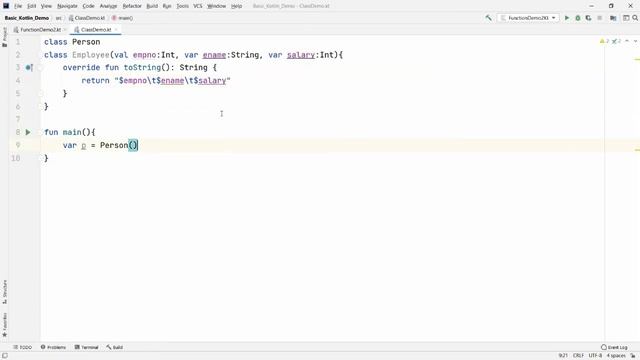Open Search Everywhere magnifier
The image size is (640, 360).
tap(635, 18)
